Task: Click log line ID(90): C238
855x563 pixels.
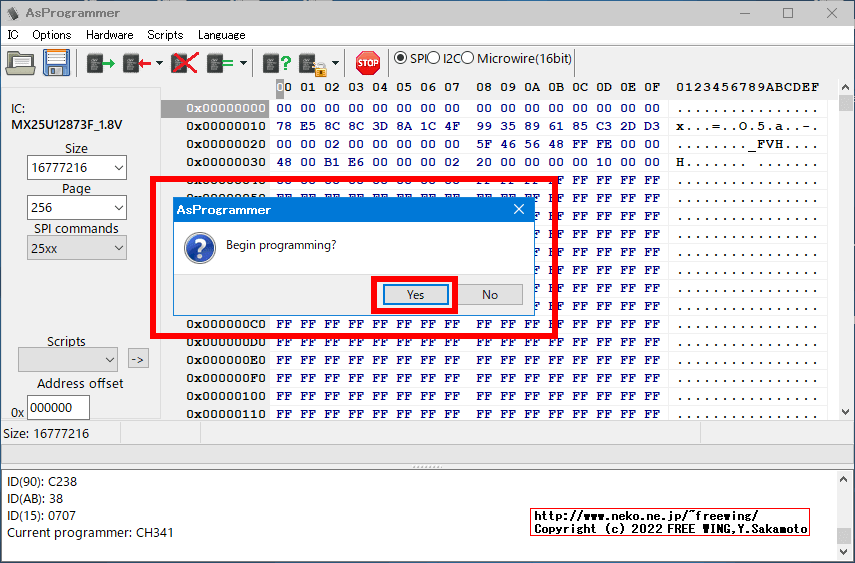Action: (42, 482)
